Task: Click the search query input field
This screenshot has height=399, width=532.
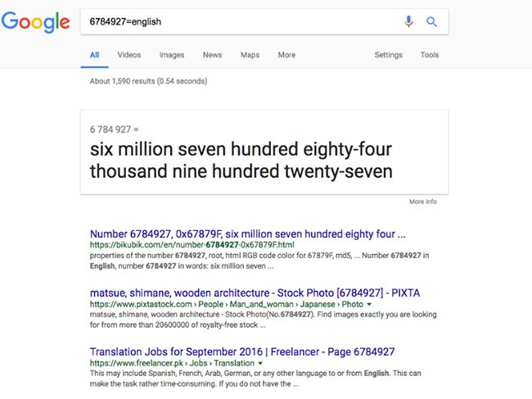Action: pyautogui.click(x=237, y=22)
